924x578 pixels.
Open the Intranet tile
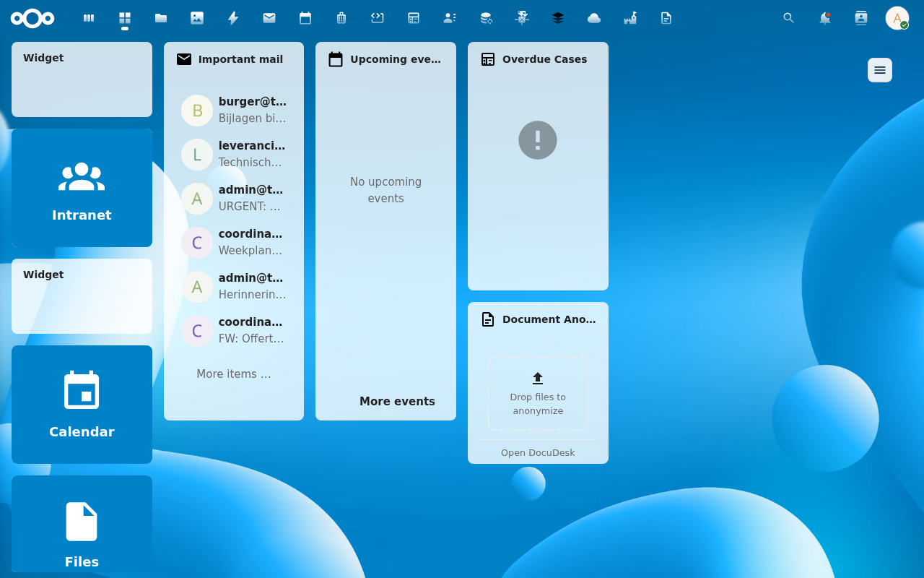coord(82,188)
